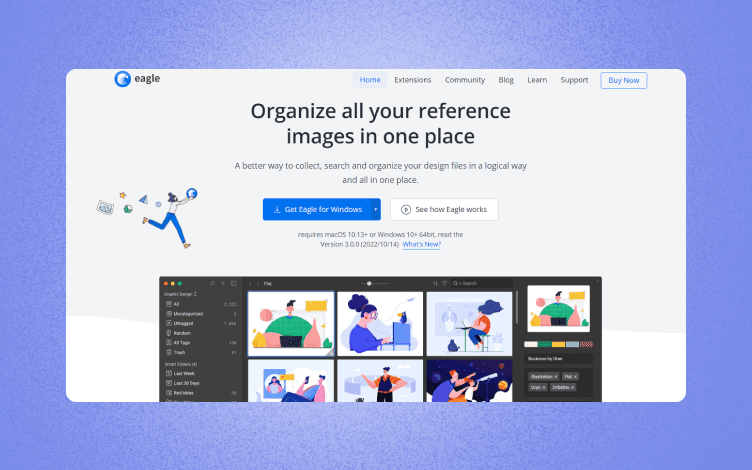Click See how Eagle works button

444,210
